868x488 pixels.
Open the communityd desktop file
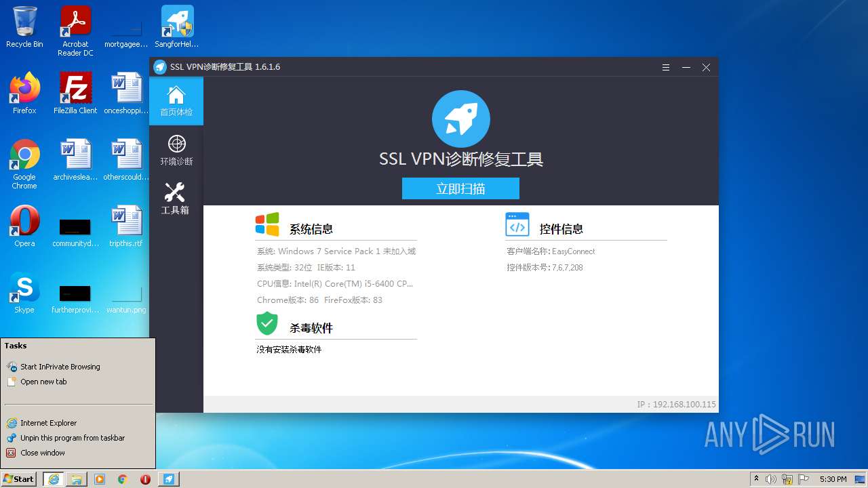click(75, 232)
